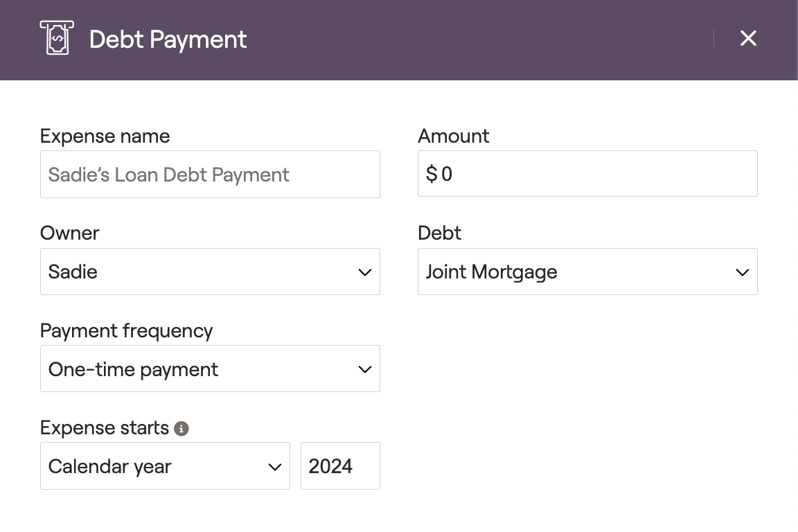Click the Payment frequency chevron arrow
798x532 pixels.
(365, 369)
